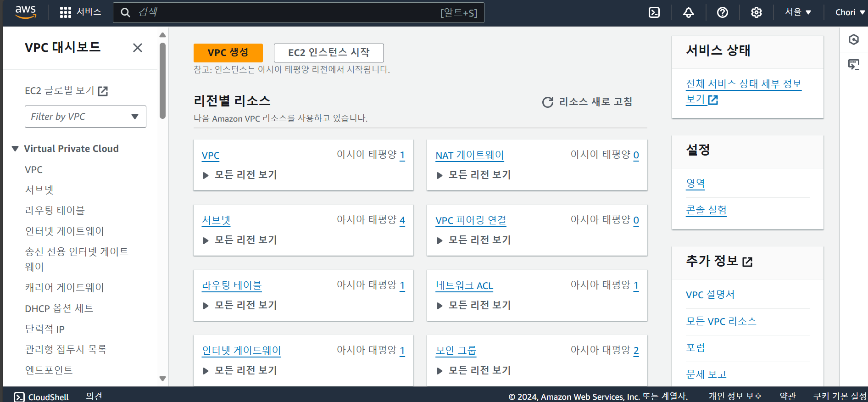Viewport: 868px width, 402px height.
Task: Expand 모든 리전 보기 under 라우팅 테이블 card
Action: coord(239,305)
